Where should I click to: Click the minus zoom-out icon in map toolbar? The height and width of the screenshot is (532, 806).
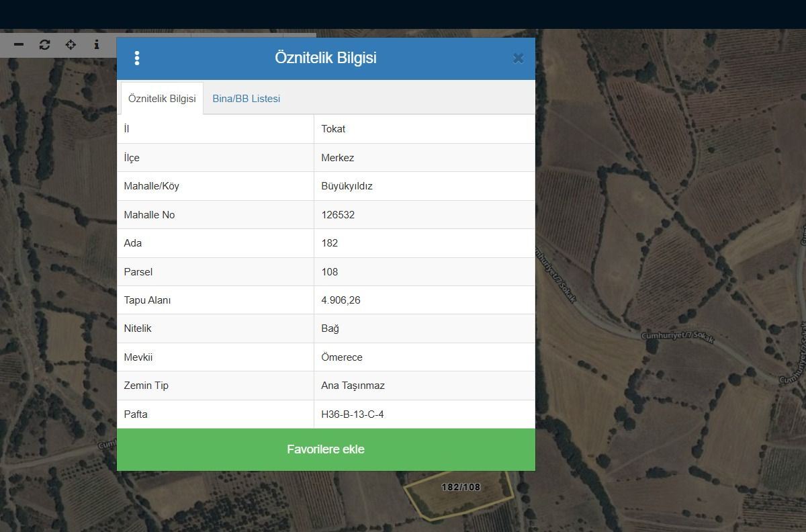(19, 44)
